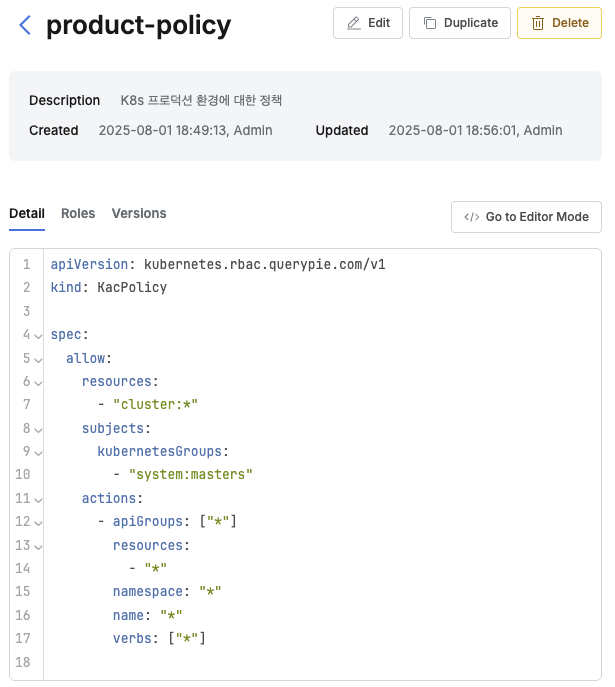Screen dimensions: 615x687
Task: Open Go to Editor Mode
Action: coord(526,217)
